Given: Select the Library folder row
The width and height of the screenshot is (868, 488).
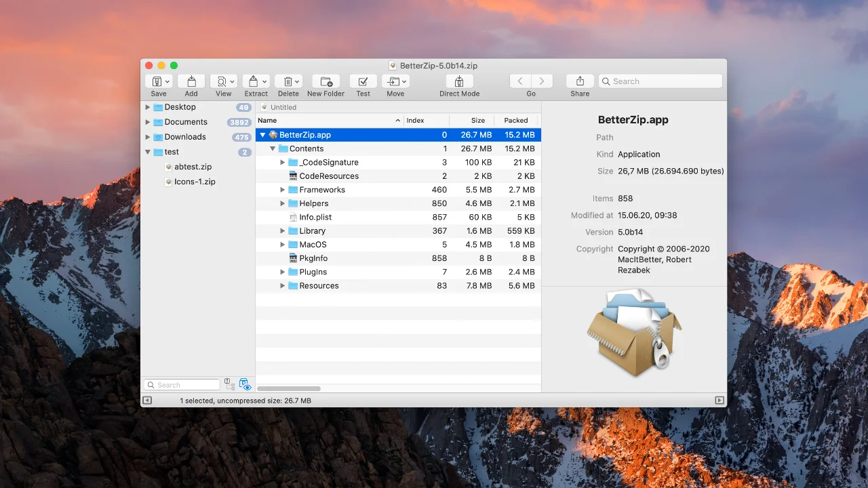Looking at the screenshot, I should tap(398, 231).
